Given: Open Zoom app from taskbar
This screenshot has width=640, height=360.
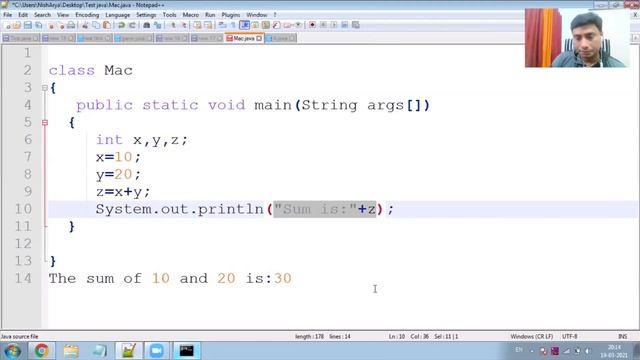Looking at the screenshot, I should pyautogui.click(x=156, y=351).
